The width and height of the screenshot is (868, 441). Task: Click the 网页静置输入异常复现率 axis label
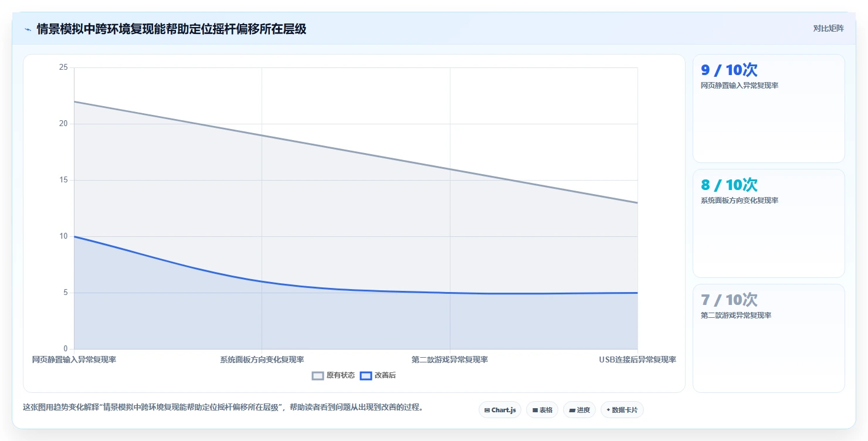click(x=74, y=359)
